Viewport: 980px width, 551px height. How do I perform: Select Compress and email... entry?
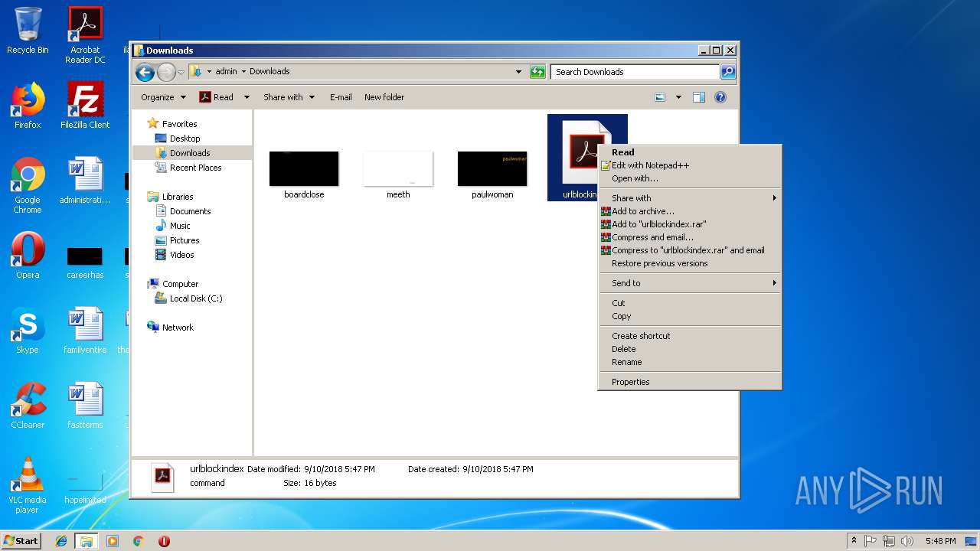click(x=690, y=237)
